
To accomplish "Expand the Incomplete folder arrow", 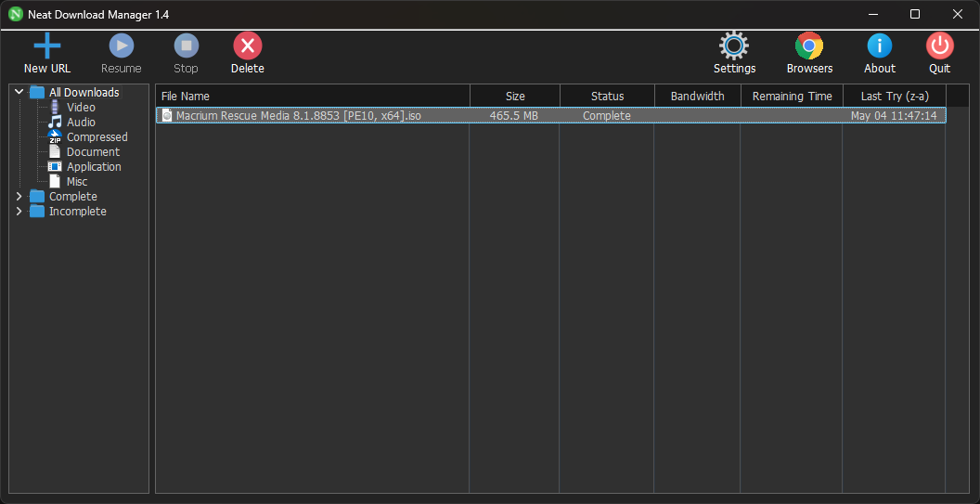I will (19, 212).
